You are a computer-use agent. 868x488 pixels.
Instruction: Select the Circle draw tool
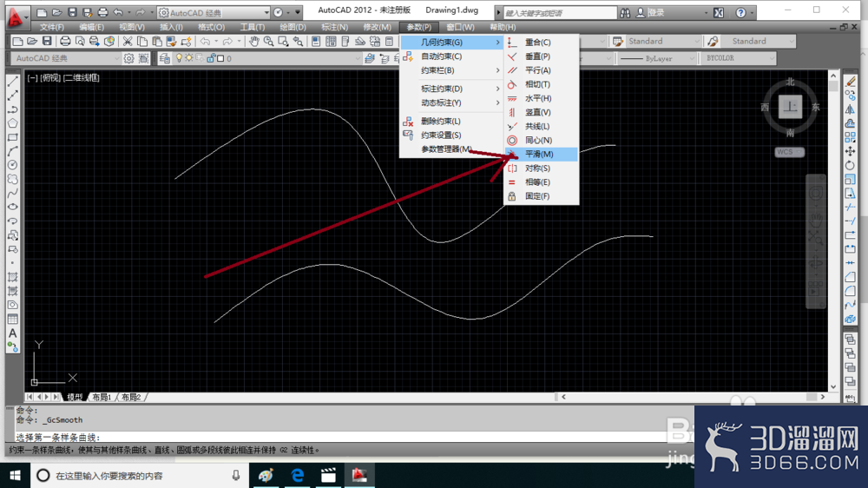coord(13,165)
